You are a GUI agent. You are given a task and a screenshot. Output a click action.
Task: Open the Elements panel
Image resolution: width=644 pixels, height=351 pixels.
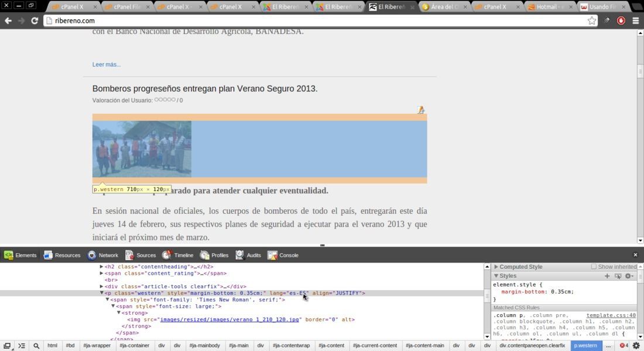(x=20, y=255)
